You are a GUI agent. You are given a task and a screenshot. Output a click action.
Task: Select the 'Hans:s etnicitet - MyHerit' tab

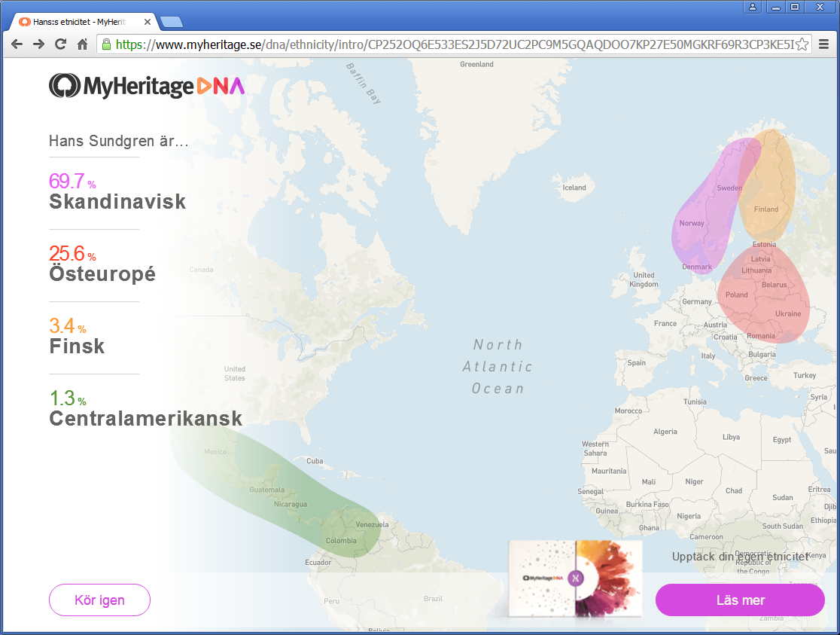[x=84, y=22]
